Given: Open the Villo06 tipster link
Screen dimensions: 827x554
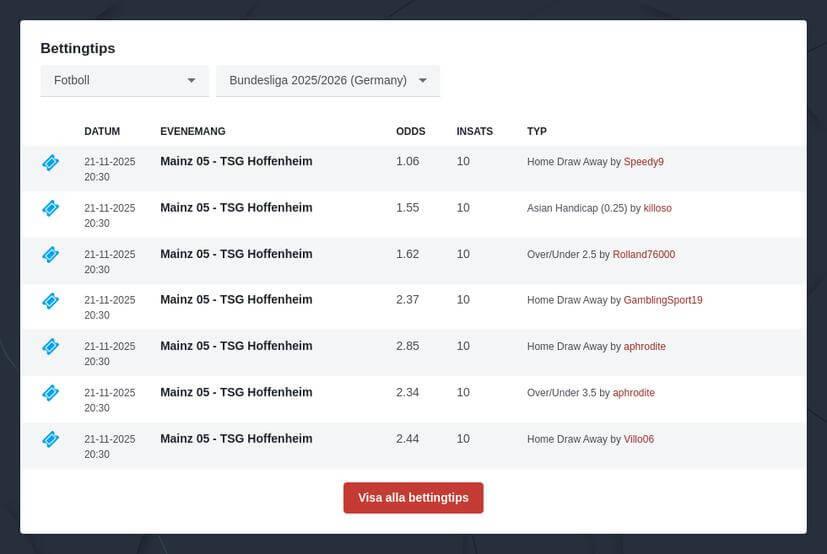Looking at the screenshot, I should pyautogui.click(x=638, y=439).
